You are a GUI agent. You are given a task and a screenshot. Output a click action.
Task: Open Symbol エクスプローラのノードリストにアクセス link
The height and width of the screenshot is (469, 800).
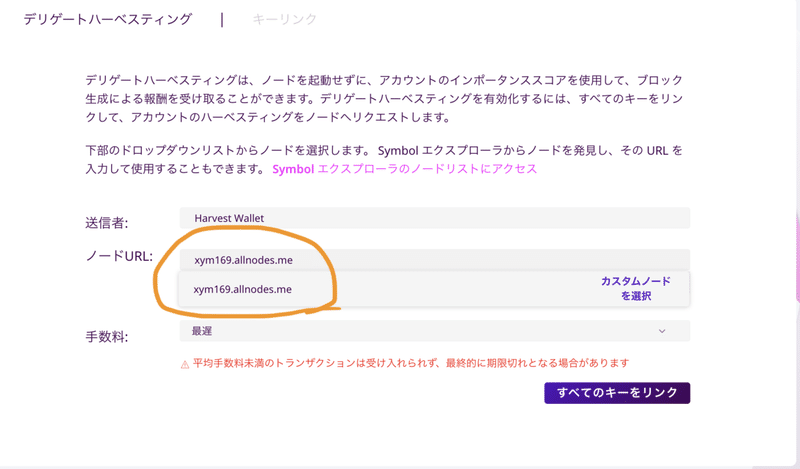[x=405, y=169]
